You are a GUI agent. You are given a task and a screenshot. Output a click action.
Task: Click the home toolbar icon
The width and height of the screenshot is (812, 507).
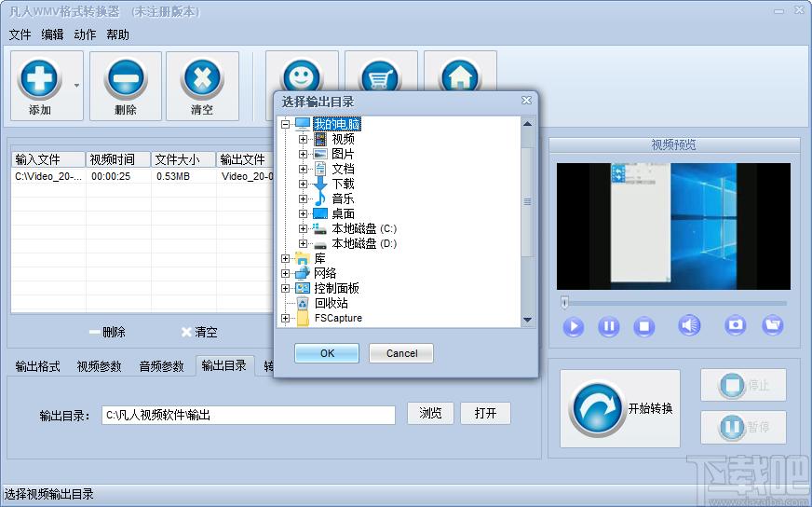(460, 76)
